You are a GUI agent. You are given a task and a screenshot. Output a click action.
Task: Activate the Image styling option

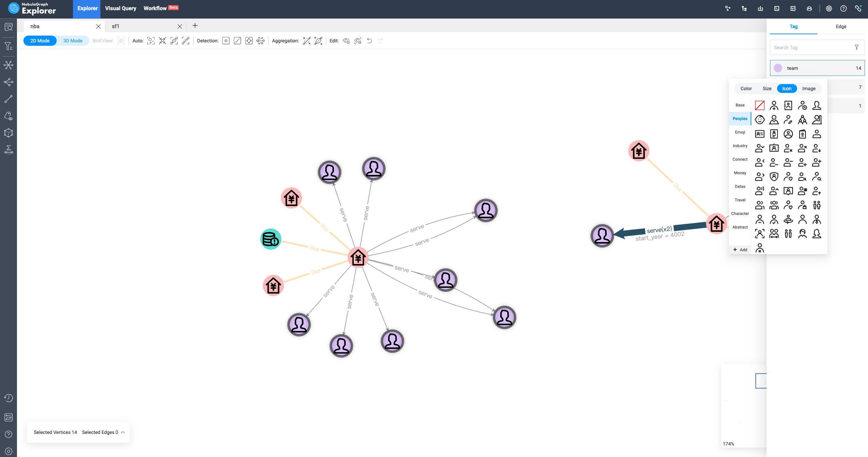[x=809, y=88]
